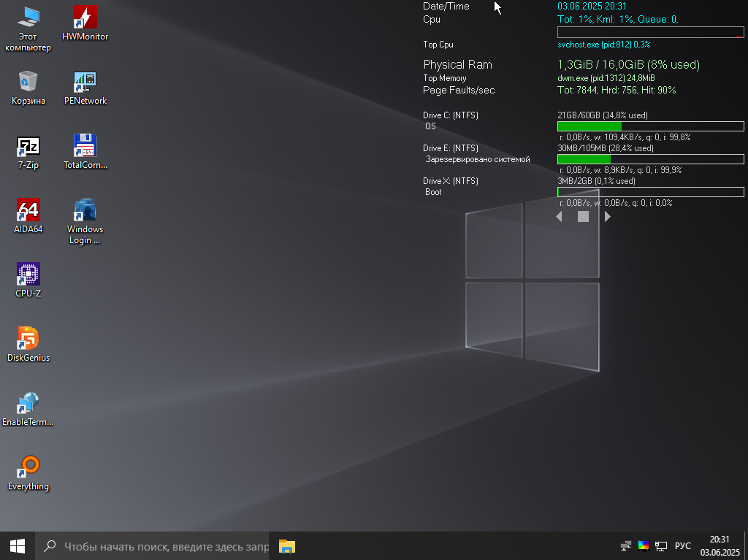Open the AIDA64 desktop icon
The height and width of the screenshot is (560, 748).
28,210
